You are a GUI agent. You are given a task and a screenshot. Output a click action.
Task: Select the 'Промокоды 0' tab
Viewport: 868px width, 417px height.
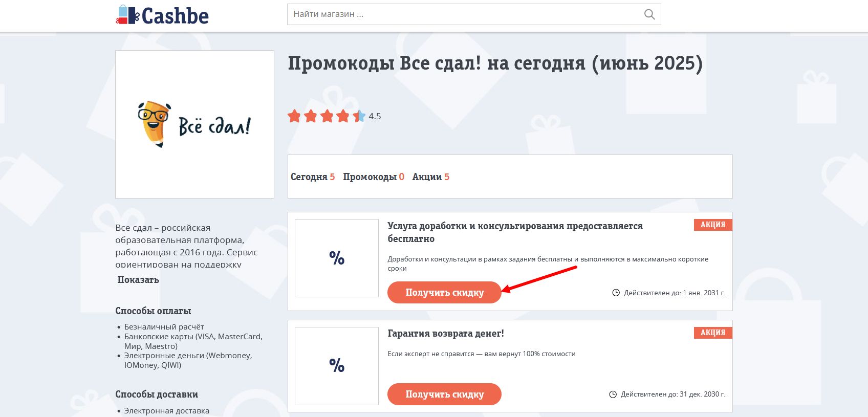coord(374,177)
